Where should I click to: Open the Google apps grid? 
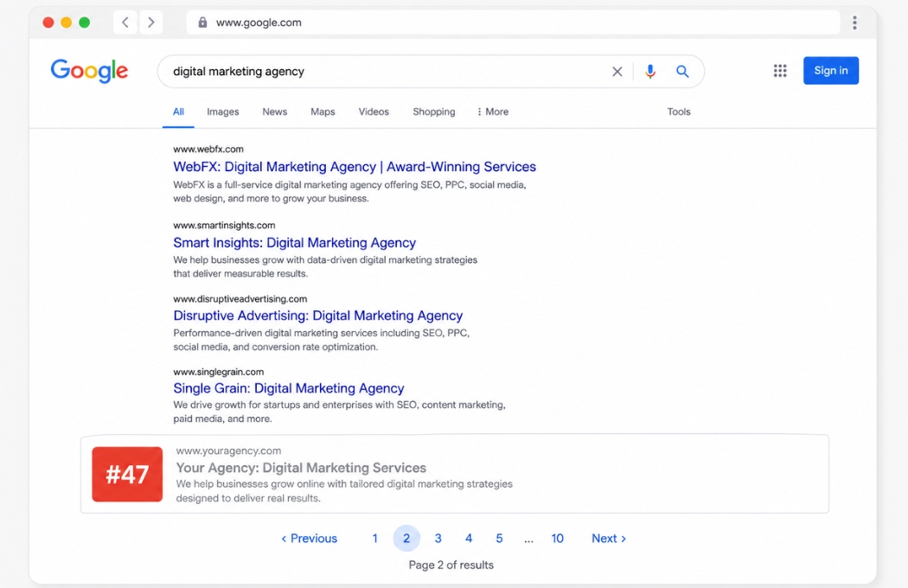pos(780,71)
